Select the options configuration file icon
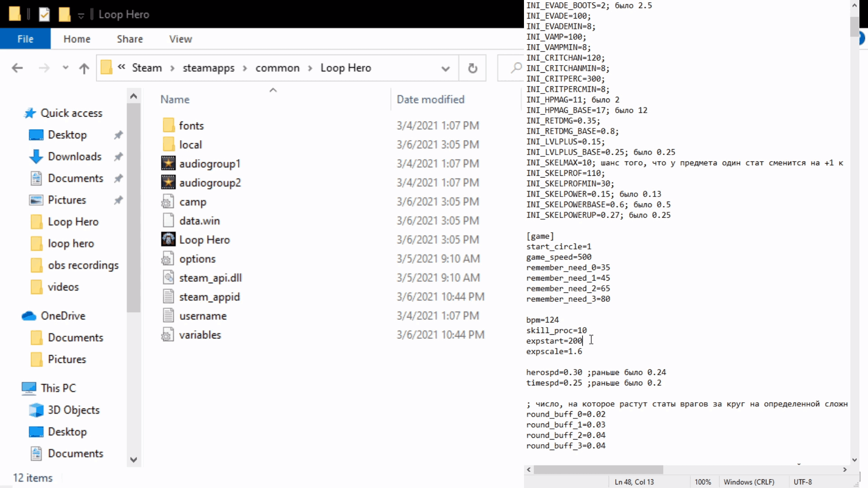The height and width of the screenshot is (488, 868). (168, 258)
